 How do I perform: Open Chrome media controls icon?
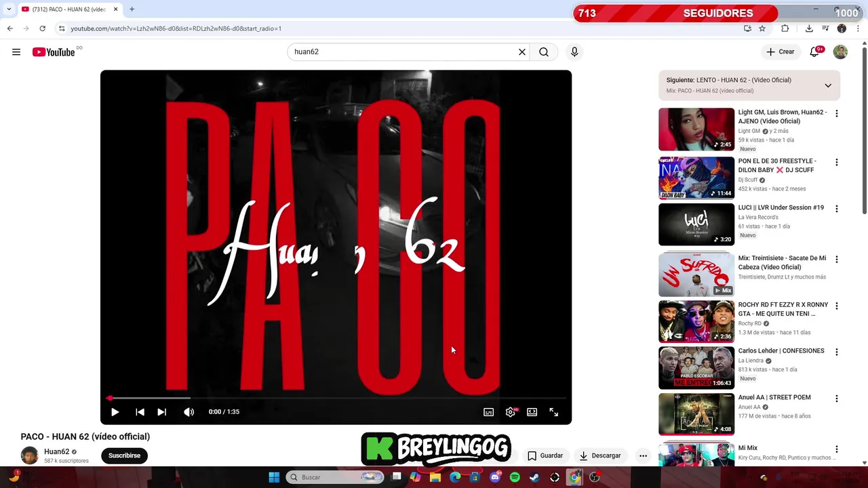coord(825,28)
